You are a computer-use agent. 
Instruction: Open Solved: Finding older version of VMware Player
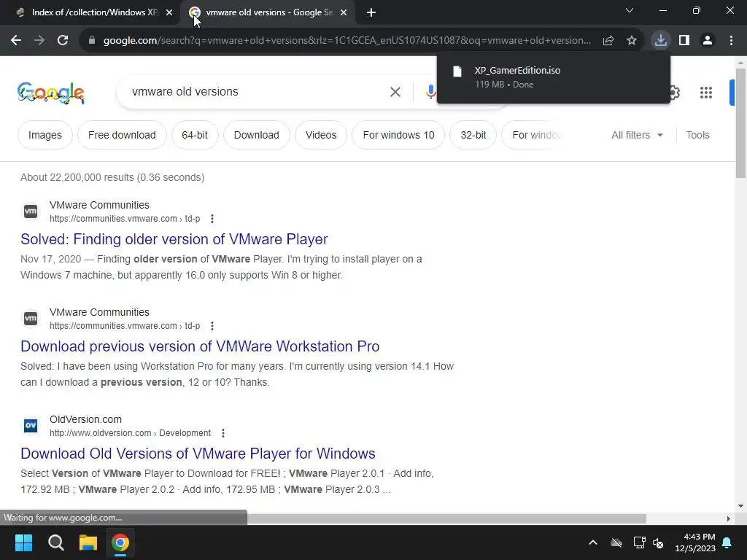[174, 239]
